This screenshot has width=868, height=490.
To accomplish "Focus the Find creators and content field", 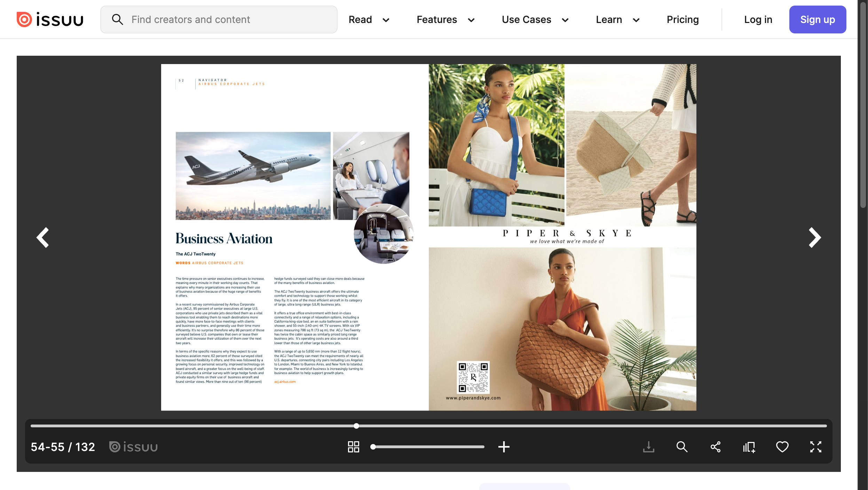I will click(x=219, y=20).
